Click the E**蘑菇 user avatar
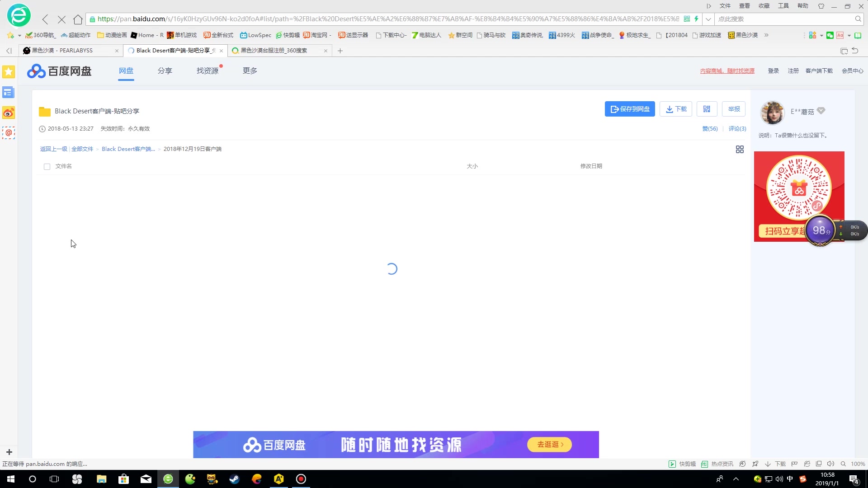The width and height of the screenshot is (868, 488). [x=773, y=112]
